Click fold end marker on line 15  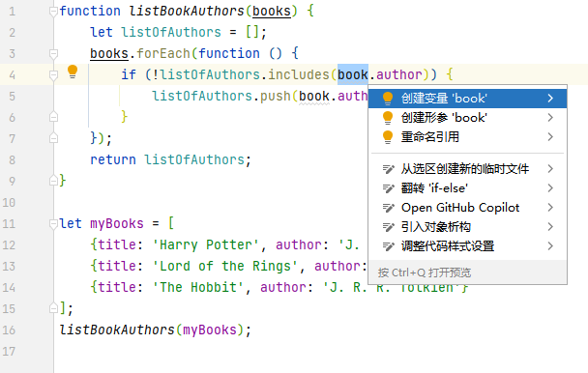(53, 308)
